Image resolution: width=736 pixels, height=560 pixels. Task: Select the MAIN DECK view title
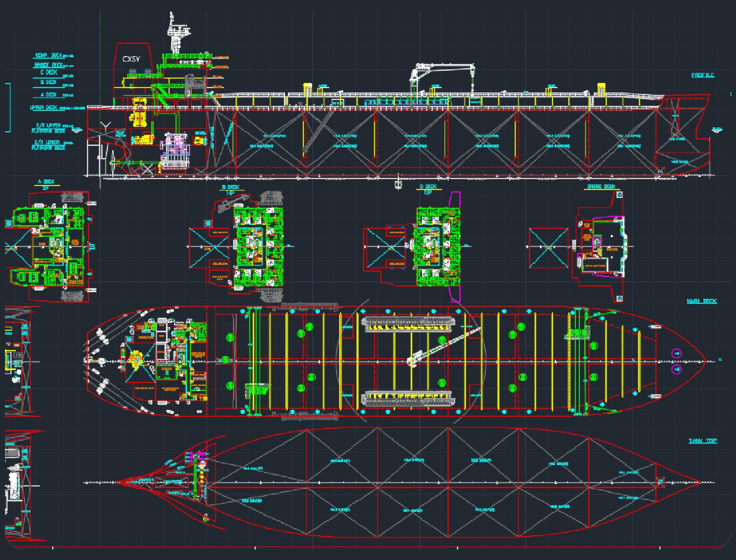[702, 301]
